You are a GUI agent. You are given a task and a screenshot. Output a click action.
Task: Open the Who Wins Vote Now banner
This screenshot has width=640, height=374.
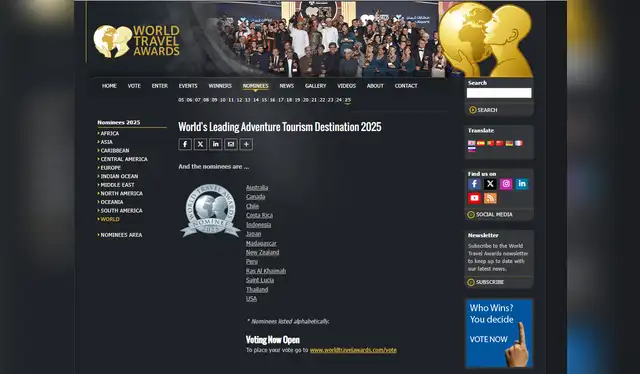pos(499,333)
